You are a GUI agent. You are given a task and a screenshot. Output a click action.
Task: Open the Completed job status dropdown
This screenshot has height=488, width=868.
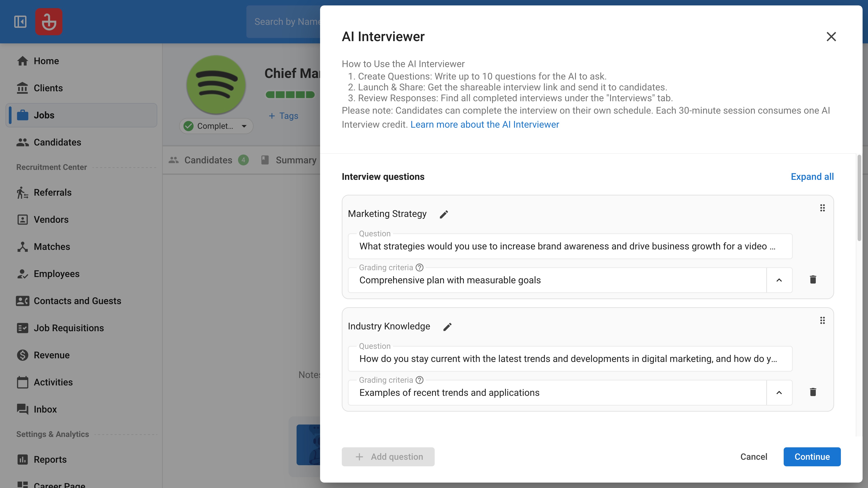(216, 126)
